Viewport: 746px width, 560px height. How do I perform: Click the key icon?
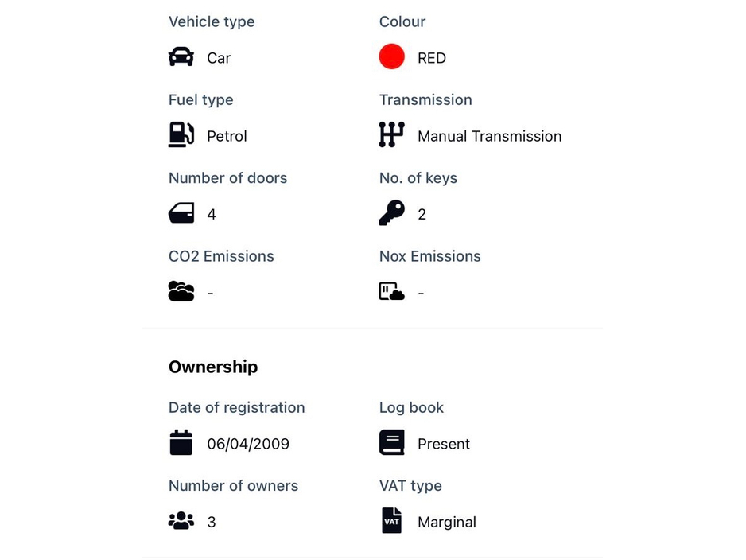click(x=391, y=212)
